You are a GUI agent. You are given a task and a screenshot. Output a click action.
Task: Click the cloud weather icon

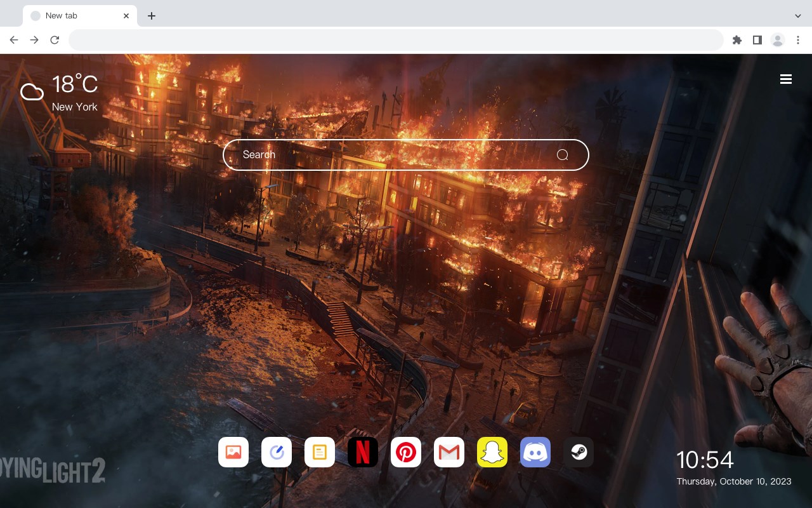click(x=32, y=93)
